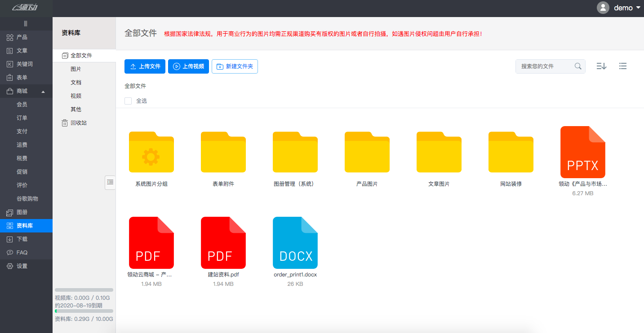Open the sort order control
Image resolution: width=644 pixels, height=333 pixels.
point(601,66)
